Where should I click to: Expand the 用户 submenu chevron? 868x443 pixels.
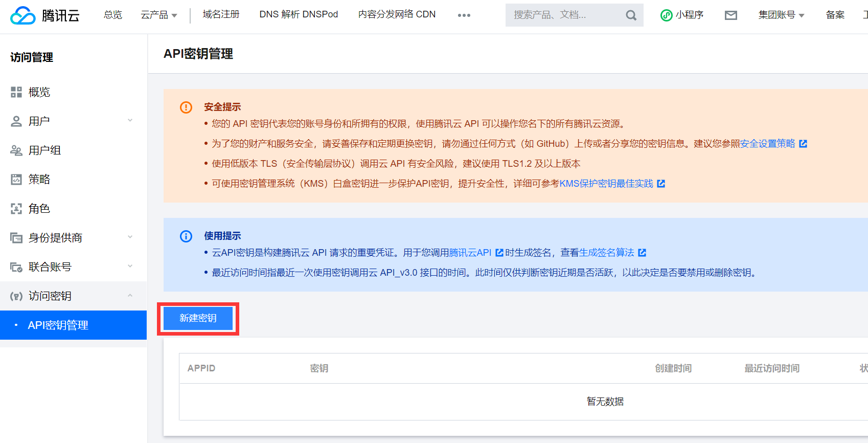click(130, 121)
